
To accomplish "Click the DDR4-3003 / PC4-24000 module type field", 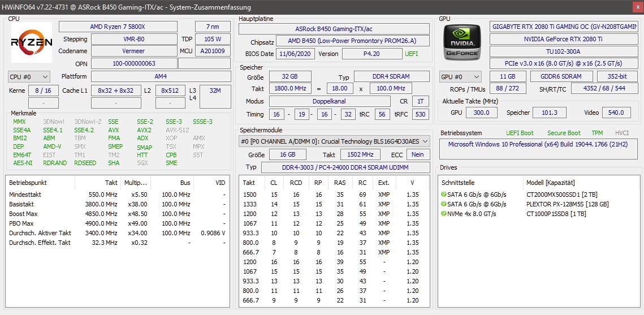I will [x=345, y=167].
